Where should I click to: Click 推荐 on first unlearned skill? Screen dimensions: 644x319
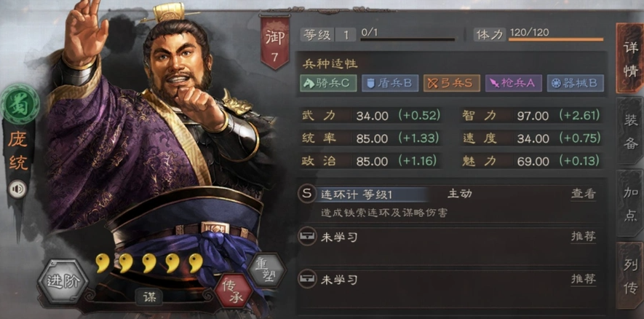click(583, 237)
